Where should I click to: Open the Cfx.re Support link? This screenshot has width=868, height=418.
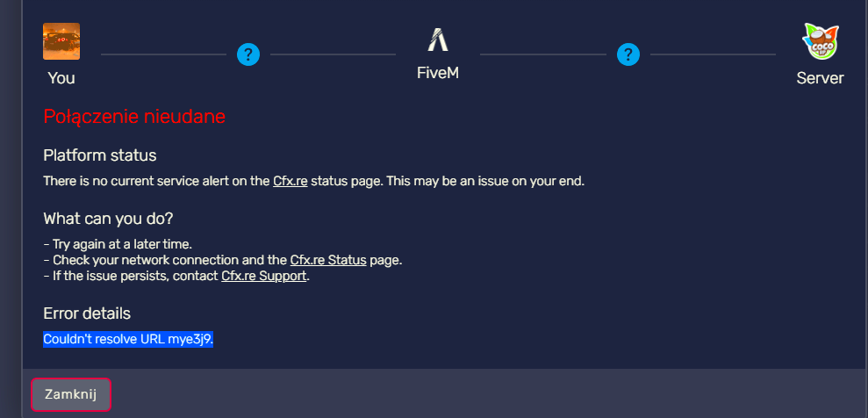pos(264,276)
